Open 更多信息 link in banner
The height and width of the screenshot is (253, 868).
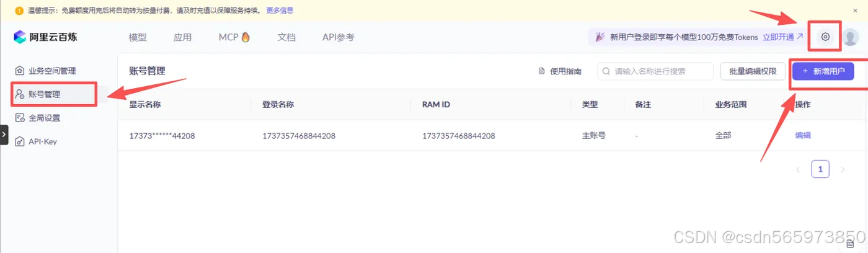280,11
